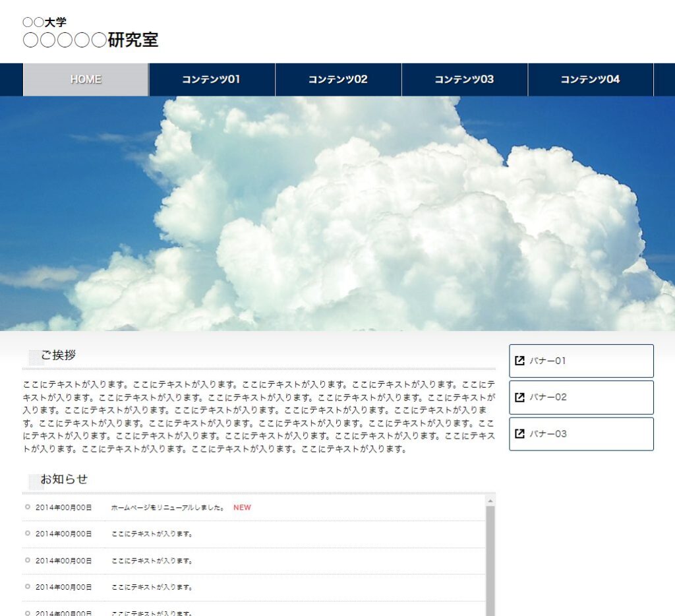
Task: Open コンテンツ01 in the navigation bar
Action: (212, 80)
